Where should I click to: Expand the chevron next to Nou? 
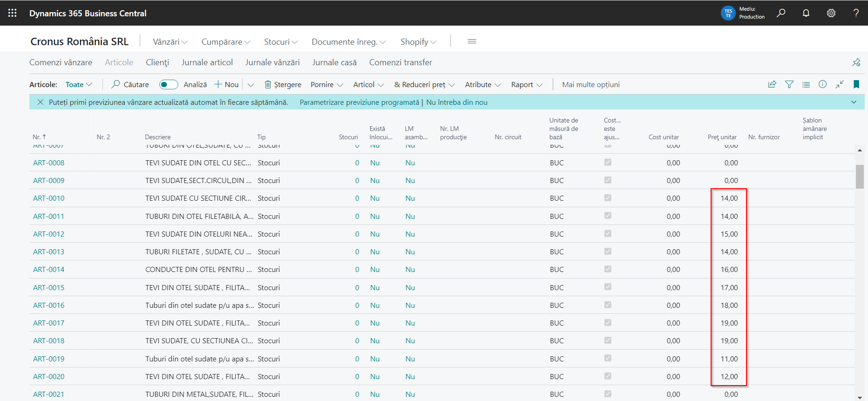pos(251,85)
